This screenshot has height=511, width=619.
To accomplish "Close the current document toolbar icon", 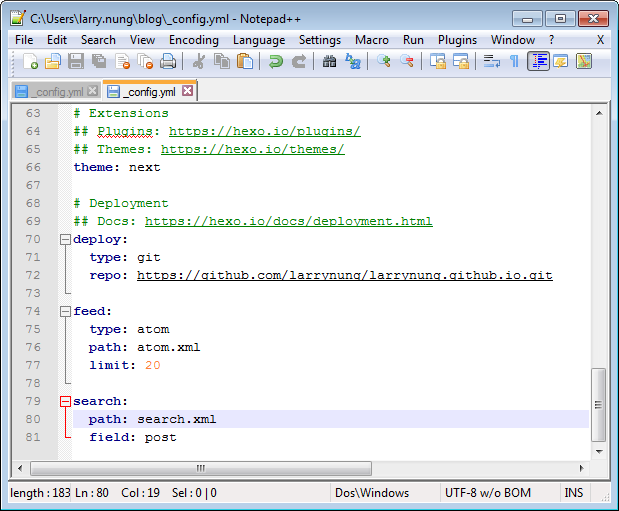I will [122, 61].
